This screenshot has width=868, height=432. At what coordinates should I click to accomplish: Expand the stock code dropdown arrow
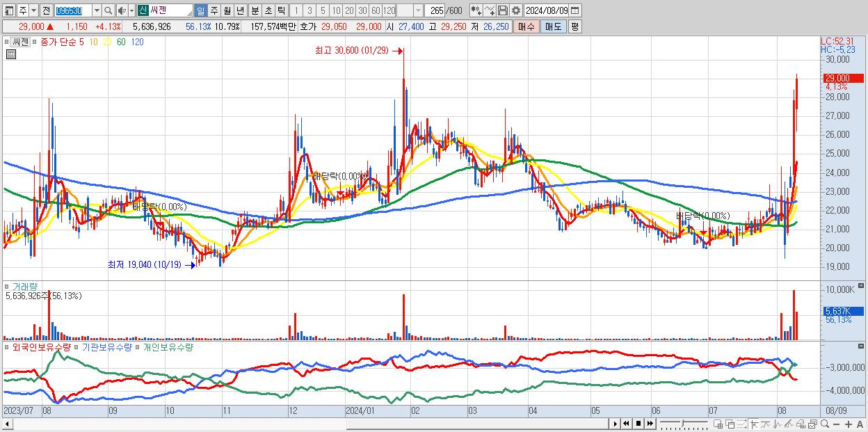97,10
